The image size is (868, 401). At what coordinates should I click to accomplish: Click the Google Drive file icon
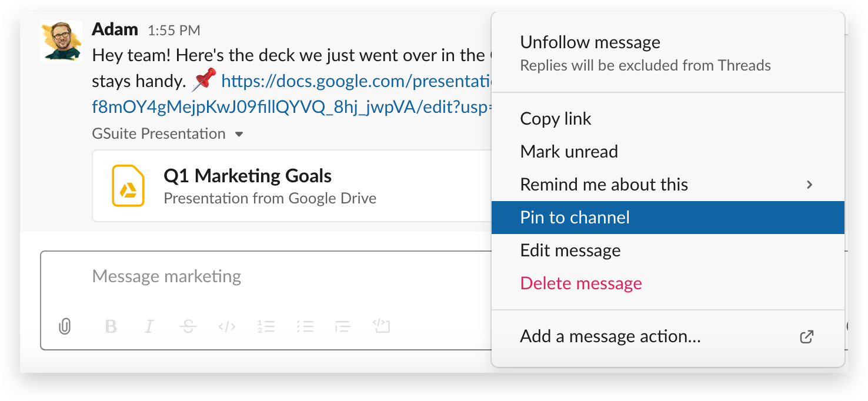128,186
